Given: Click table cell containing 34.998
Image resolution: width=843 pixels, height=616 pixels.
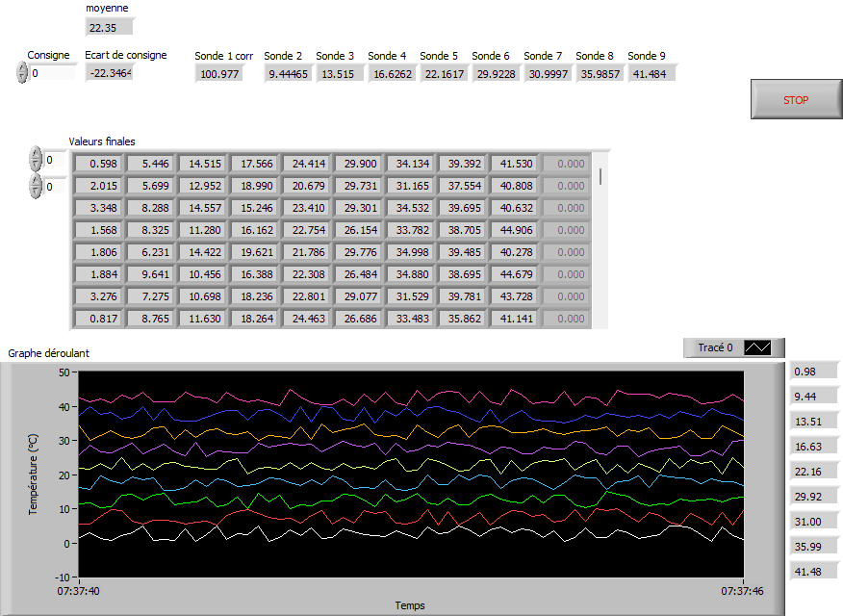Looking at the screenshot, I should coord(410,252).
